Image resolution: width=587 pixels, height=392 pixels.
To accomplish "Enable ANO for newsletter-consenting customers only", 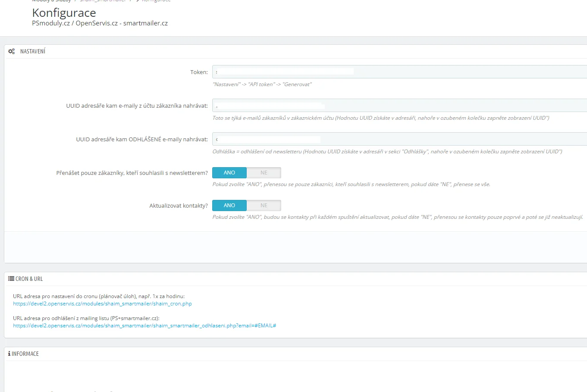I will 229,173.
